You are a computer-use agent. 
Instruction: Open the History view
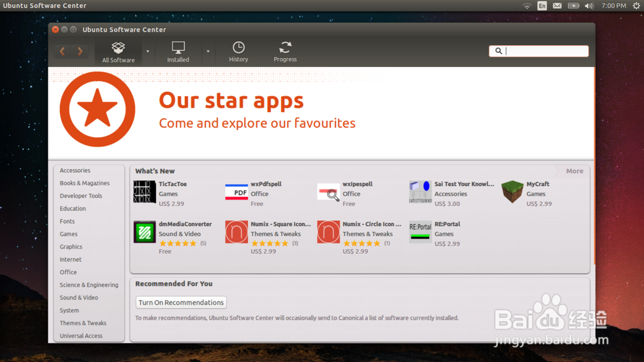point(238,52)
